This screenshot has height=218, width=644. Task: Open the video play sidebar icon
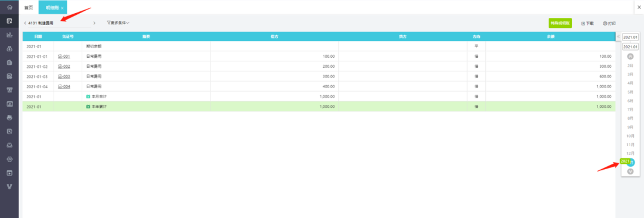(x=10, y=173)
